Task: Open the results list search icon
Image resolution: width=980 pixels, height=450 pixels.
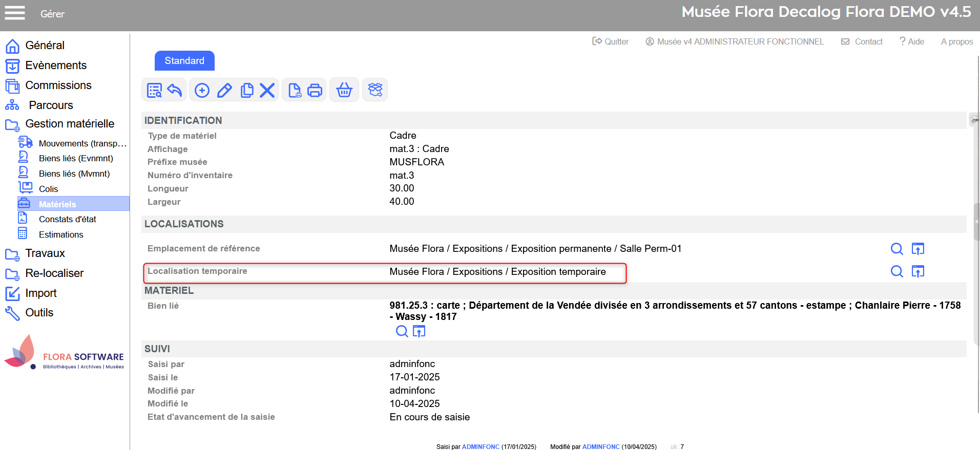Action: coord(154,91)
